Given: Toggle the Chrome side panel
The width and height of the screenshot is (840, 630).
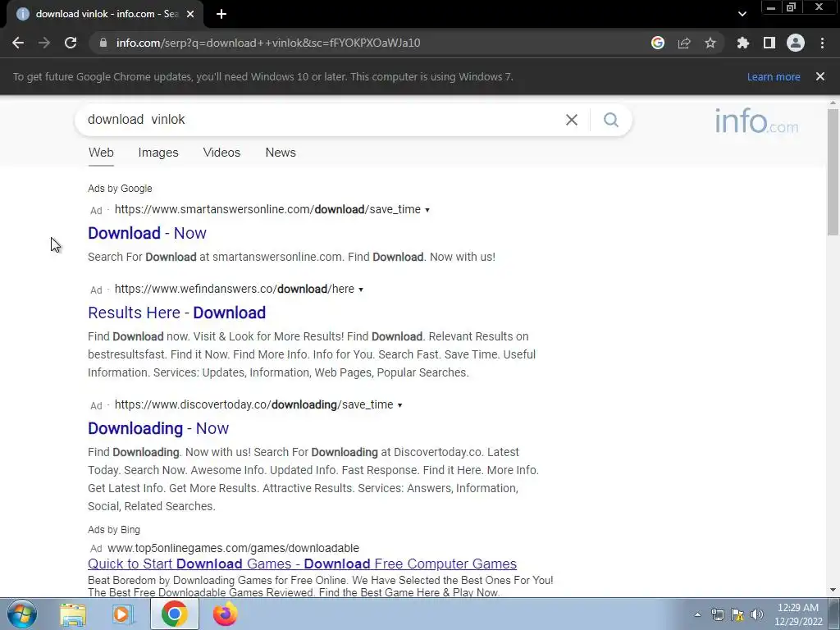Looking at the screenshot, I should point(769,43).
